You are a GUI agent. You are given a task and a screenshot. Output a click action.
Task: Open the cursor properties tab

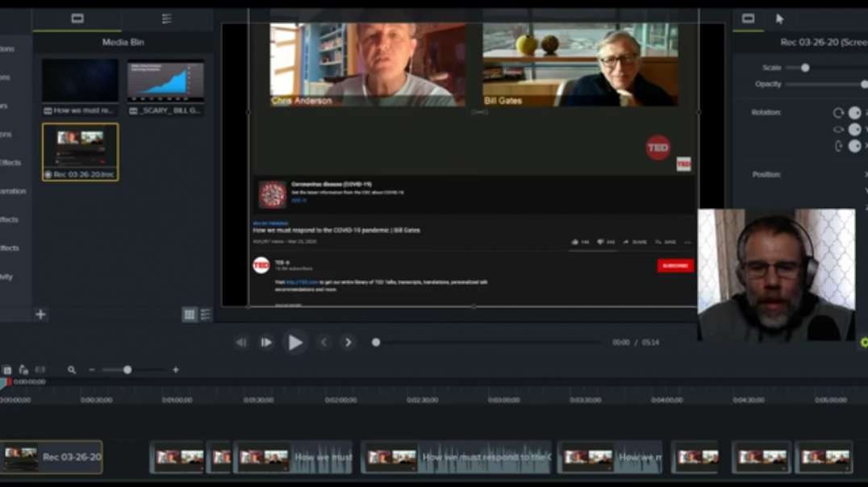[x=779, y=19]
